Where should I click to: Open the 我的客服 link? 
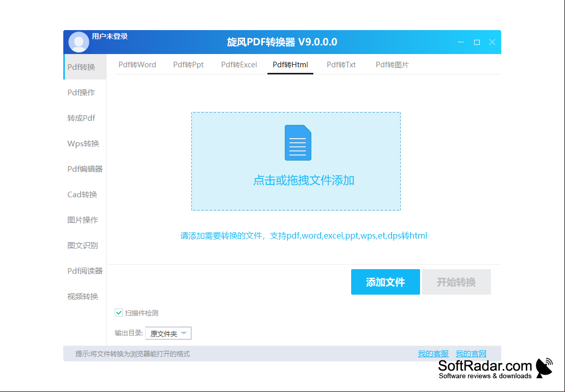(433, 354)
